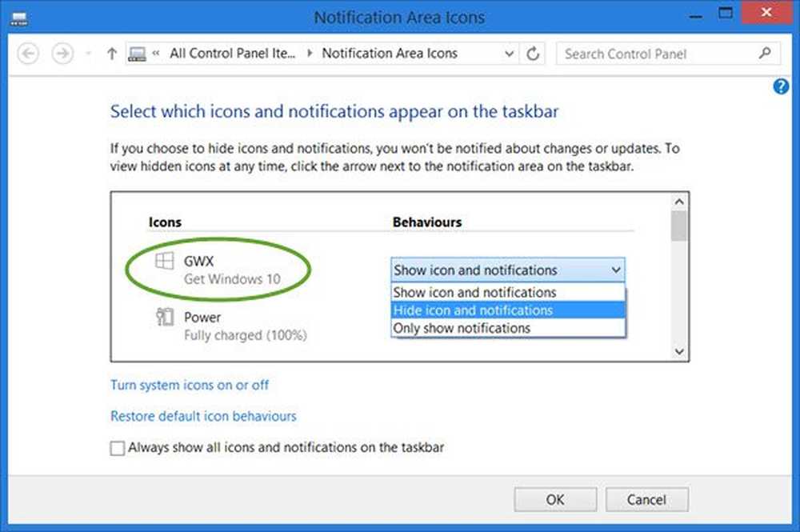The width and height of the screenshot is (800, 532).
Task: Click the GWX Windows logo icon
Action: [163, 262]
